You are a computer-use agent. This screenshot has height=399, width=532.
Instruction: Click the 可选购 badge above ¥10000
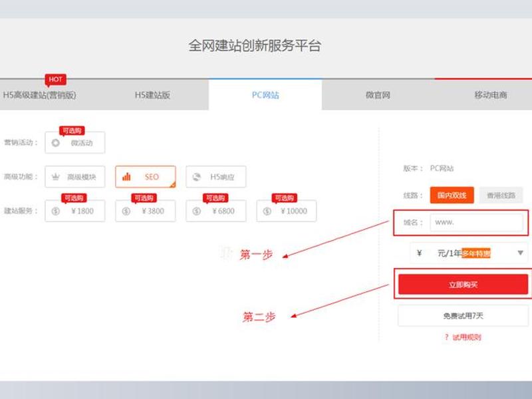click(285, 198)
